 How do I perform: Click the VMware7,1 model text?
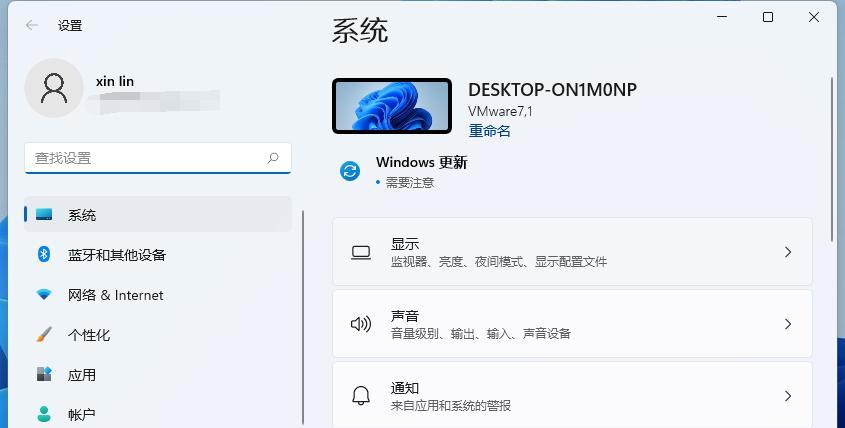pyautogui.click(x=500, y=112)
